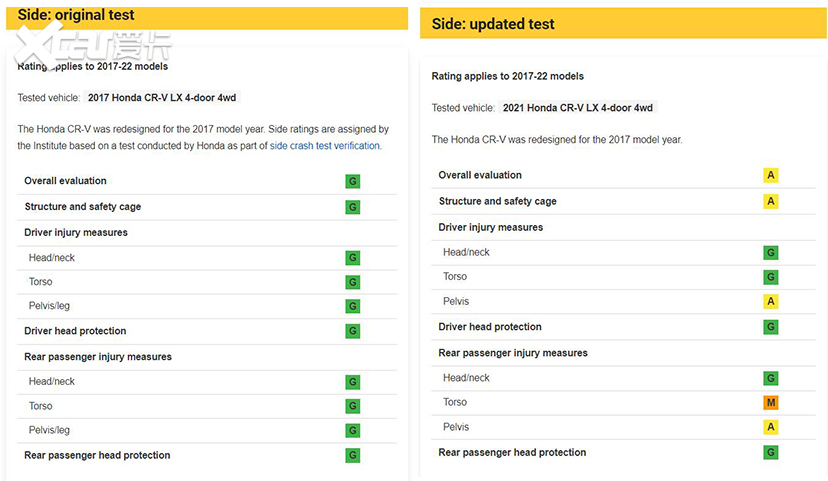The image size is (828, 481).
Task: Click driver Head/neck G rating in updated test
Action: [x=771, y=253]
